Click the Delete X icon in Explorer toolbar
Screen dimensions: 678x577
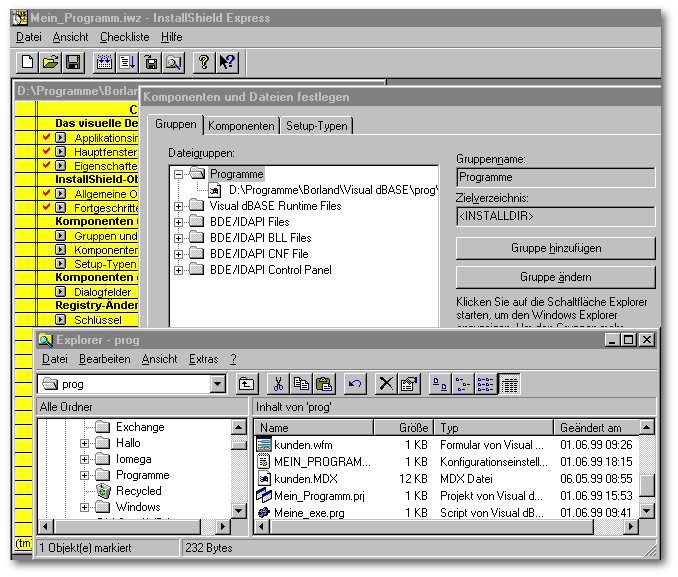click(386, 384)
